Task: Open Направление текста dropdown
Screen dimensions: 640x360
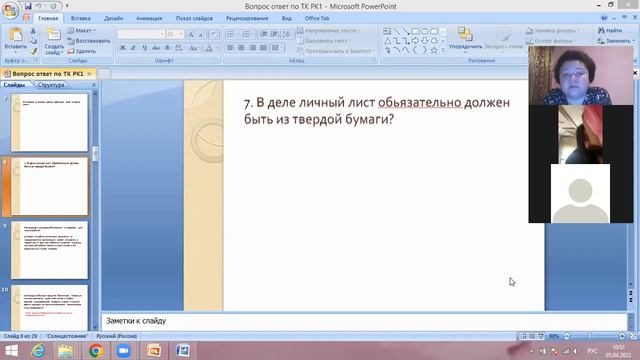Action: point(328,31)
